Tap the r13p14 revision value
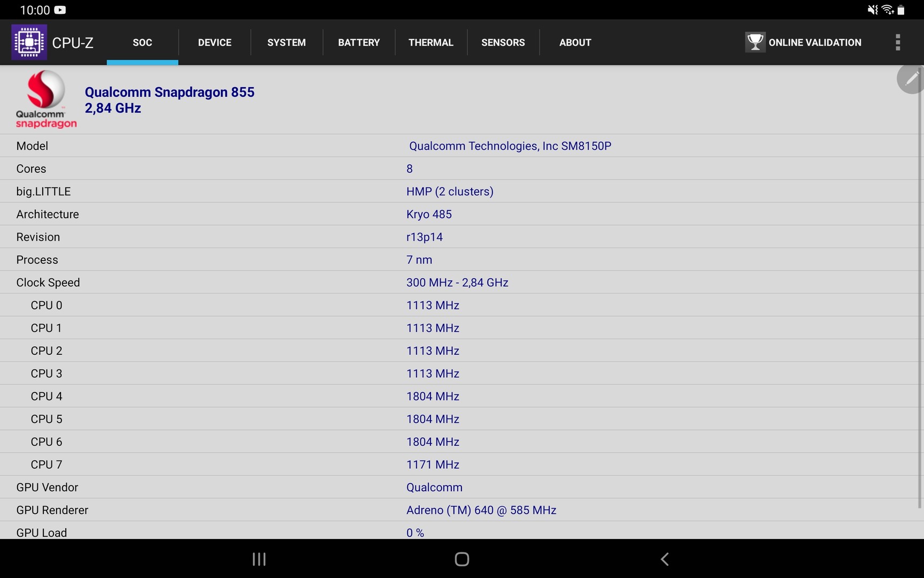 (425, 237)
